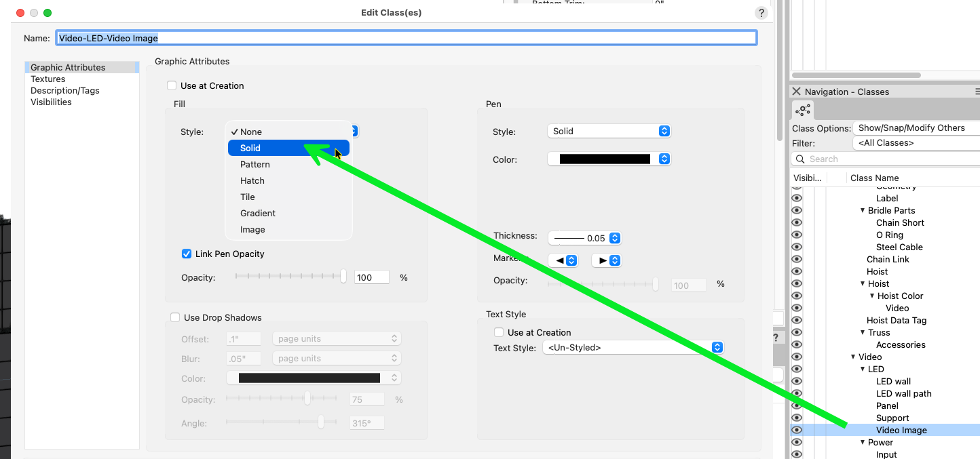Click the class Name text field
The height and width of the screenshot is (459, 980).
pos(406,38)
